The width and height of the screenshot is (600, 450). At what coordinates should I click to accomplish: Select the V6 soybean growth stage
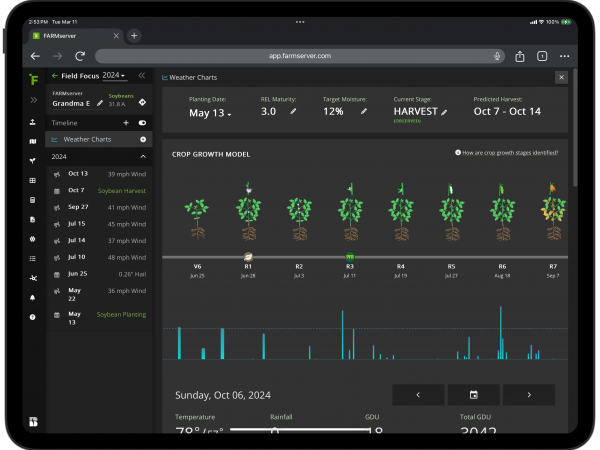point(197,219)
